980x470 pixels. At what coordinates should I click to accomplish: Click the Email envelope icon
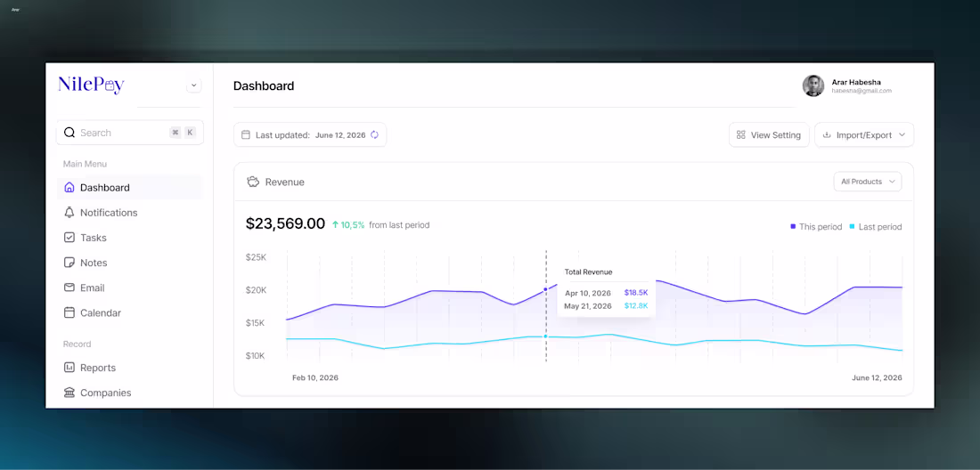point(69,288)
